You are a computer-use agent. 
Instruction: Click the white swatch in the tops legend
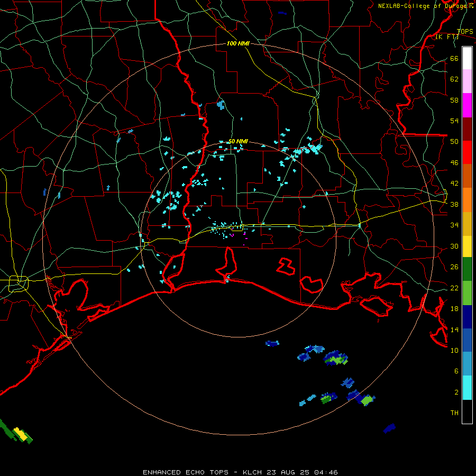point(467,58)
